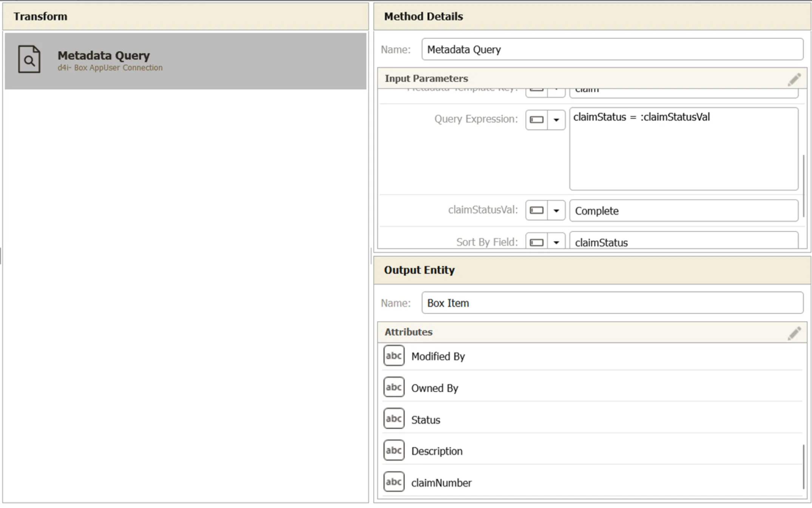Click abc type icon for Description
This screenshot has height=508, width=812.
tap(394, 450)
